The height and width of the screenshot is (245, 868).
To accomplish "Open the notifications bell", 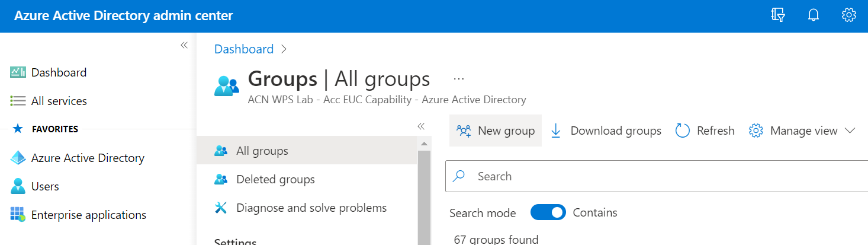I will (814, 15).
